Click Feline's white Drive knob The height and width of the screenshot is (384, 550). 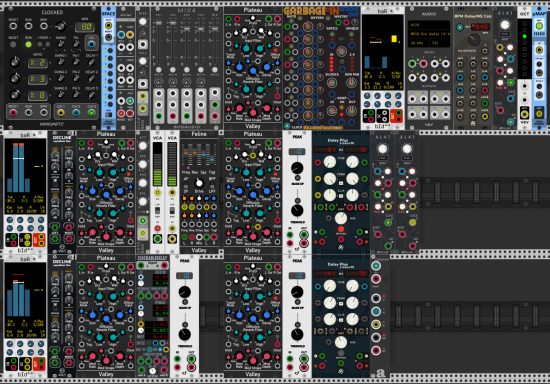(199, 183)
